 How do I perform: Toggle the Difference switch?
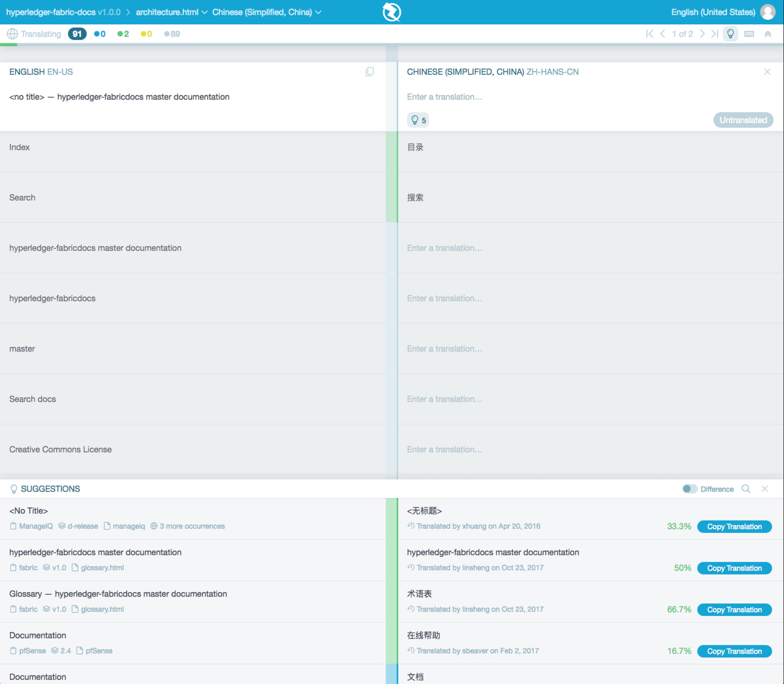[690, 489]
